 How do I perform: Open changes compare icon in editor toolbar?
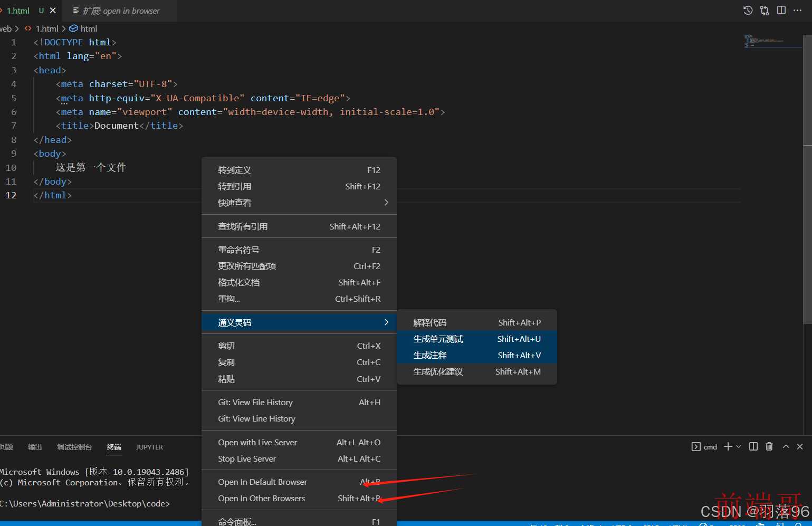coord(765,10)
